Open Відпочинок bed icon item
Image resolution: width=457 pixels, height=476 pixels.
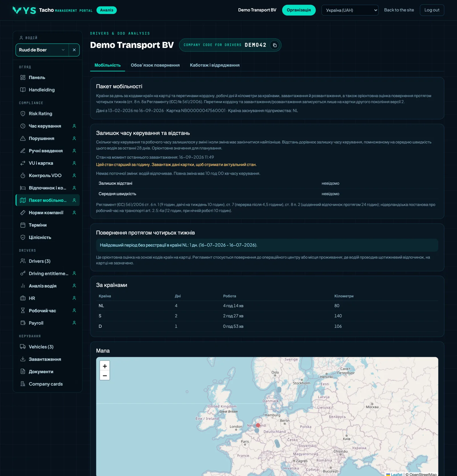tap(47, 188)
